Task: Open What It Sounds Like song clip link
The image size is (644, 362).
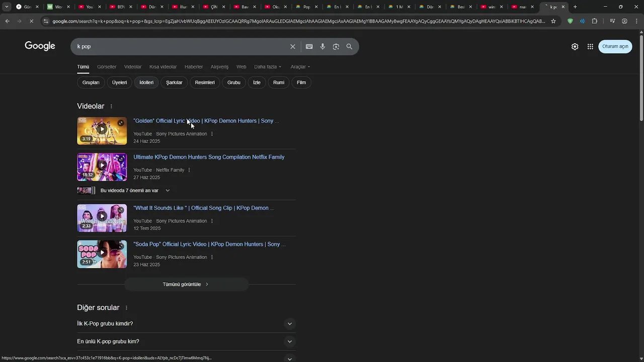Action: 204,208
